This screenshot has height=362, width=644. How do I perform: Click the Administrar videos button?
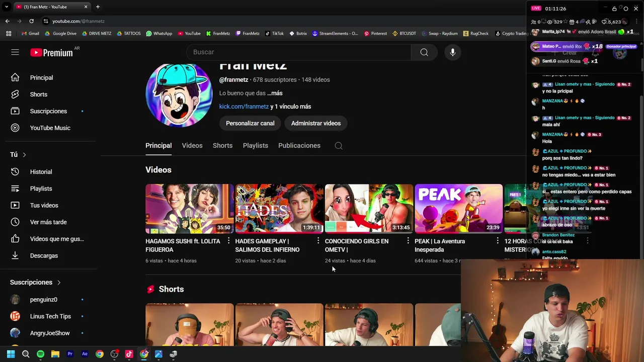tap(316, 123)
